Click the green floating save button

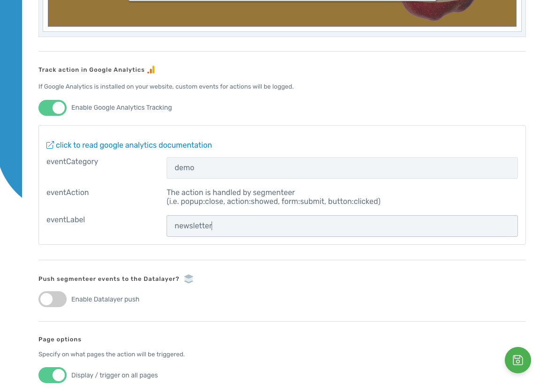click(517, 360)
